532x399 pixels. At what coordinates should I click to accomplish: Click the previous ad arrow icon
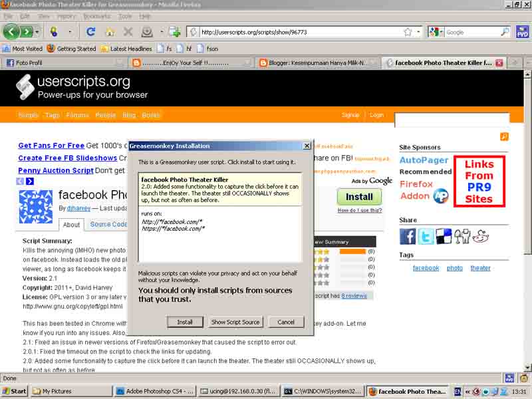point(20,181)
